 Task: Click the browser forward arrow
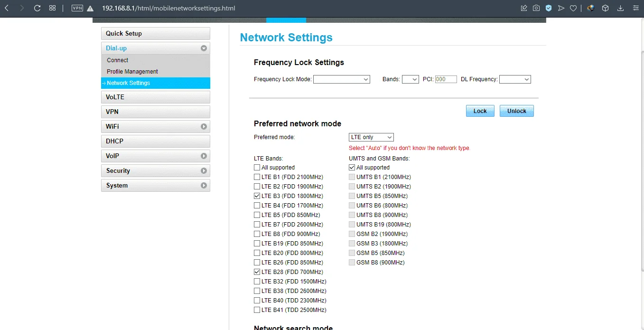pyautogui.click(x=22, y=8)
